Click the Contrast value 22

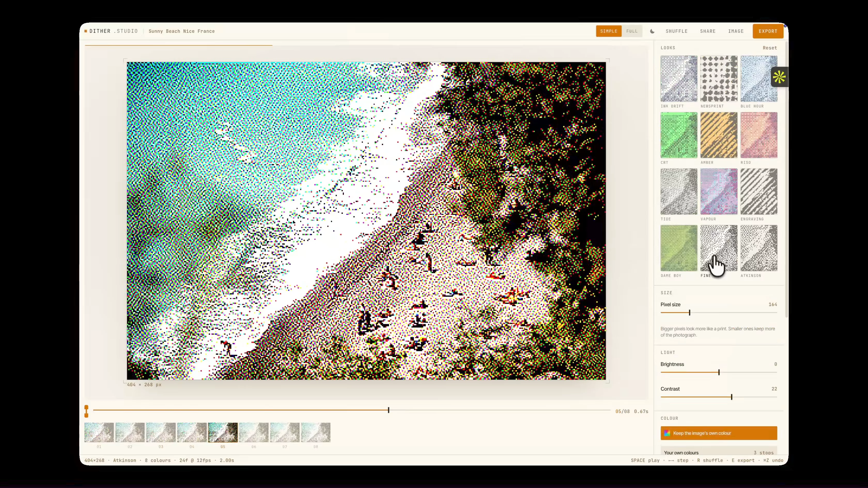pyautogui.click(x=774, y=389)
